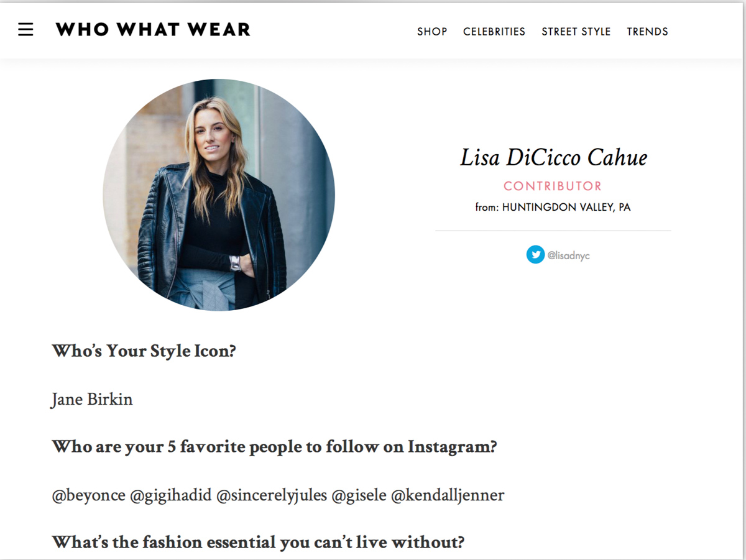Select the Street Style nav item
746x560 pixels.
[576, 32]
